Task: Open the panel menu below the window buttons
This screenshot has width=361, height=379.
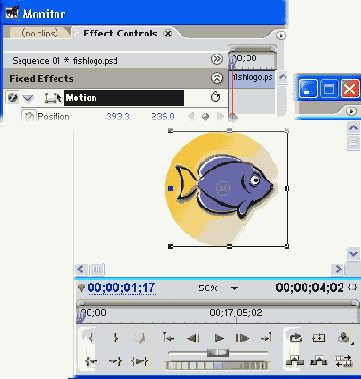Action: pos(352,111)
